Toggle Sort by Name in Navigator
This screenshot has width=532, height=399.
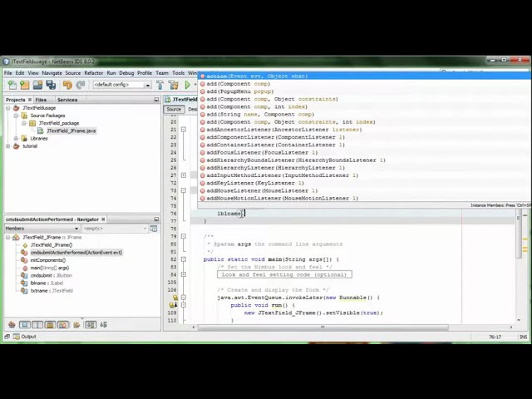[x=91, y=325]
